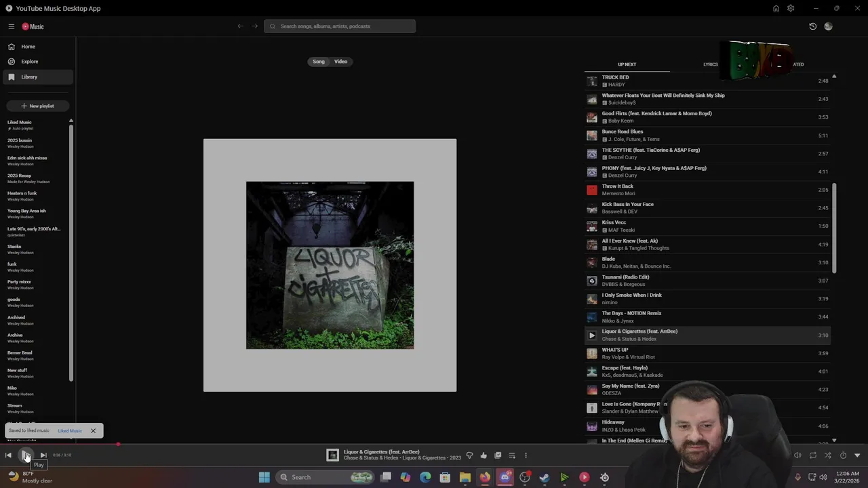Viewport: 868px width, 488px height.
Task: Open the hamburger guide menu
Action: (x=11, y=26)
